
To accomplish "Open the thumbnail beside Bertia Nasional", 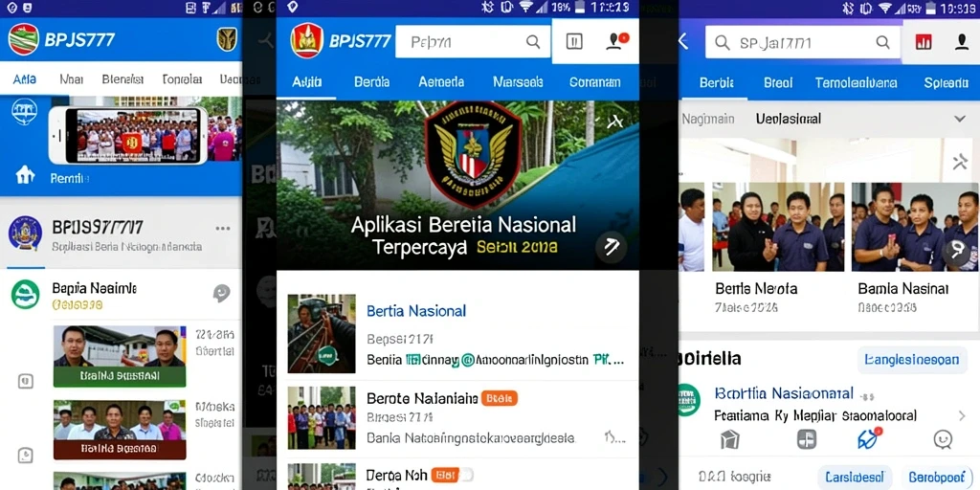I will [x=322, y=334].
